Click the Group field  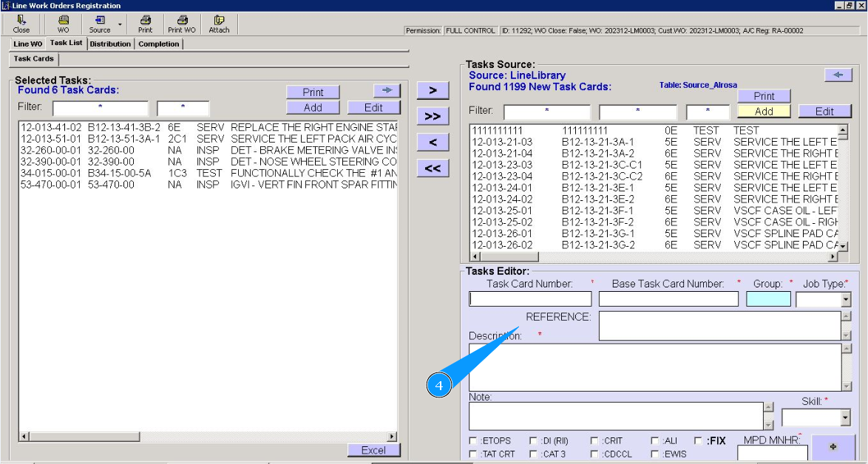point(768,299)
